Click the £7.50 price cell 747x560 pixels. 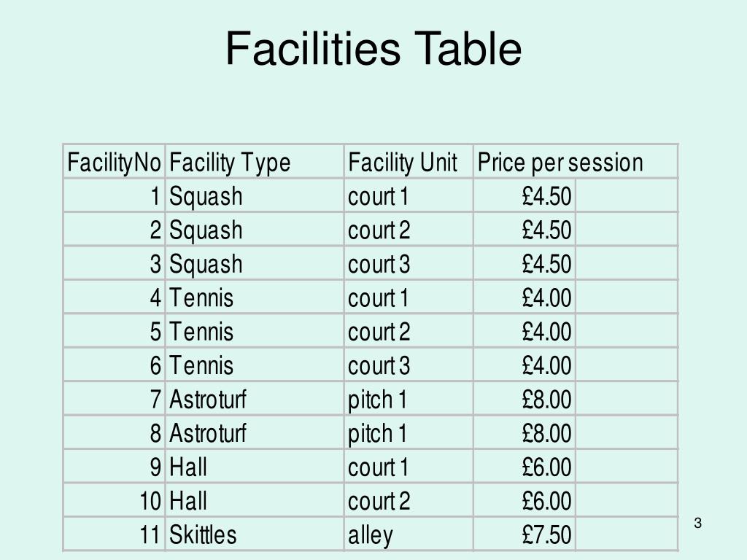[x=525, y=534]
